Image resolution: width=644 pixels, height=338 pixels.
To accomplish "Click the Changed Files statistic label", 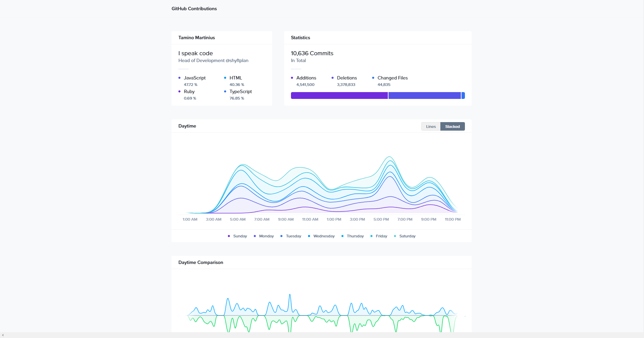I will pyautogui.click(x=393, y=78).
